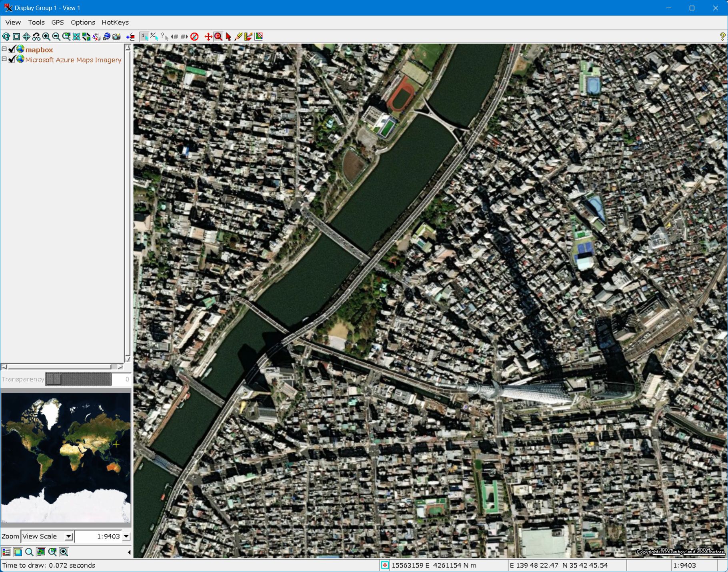728x572 pixels.
Task: Select the binoculars find icon in toolbar
Action: click(36, 37)
